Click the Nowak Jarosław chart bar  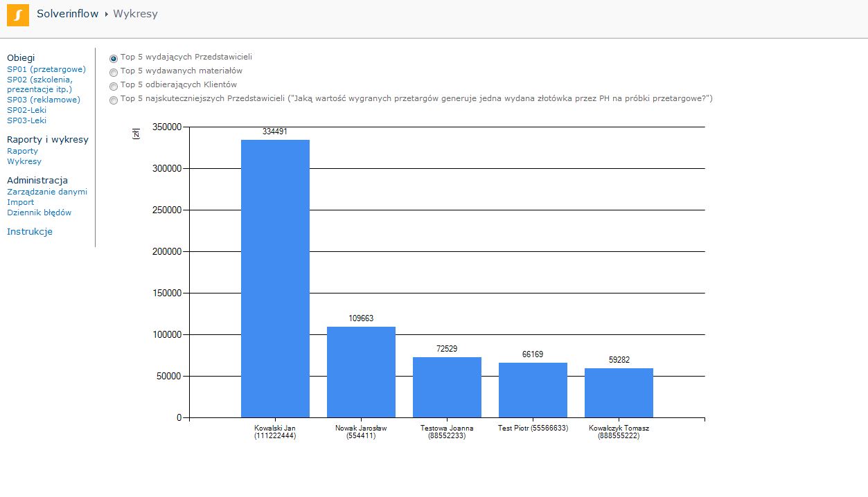[x=361, y=372]
